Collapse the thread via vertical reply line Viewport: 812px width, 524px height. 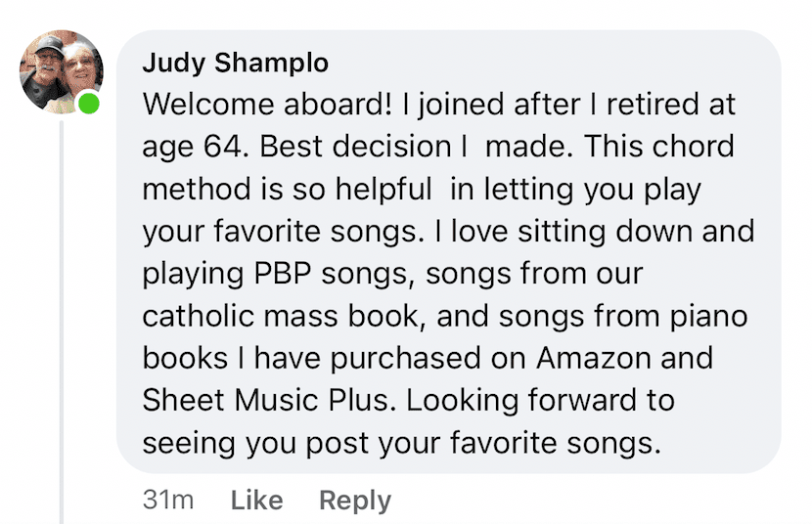(62, 323)
